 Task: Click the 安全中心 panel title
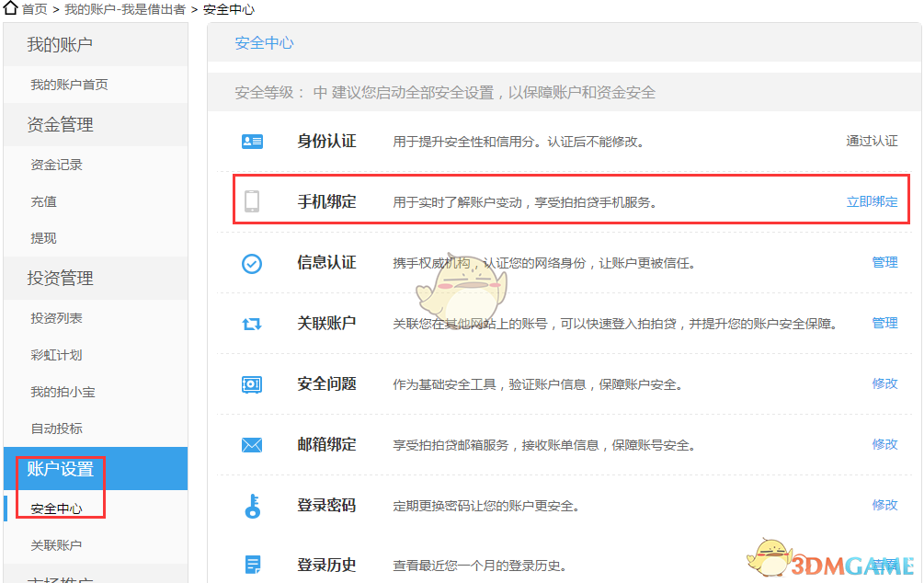pos(264,43)
